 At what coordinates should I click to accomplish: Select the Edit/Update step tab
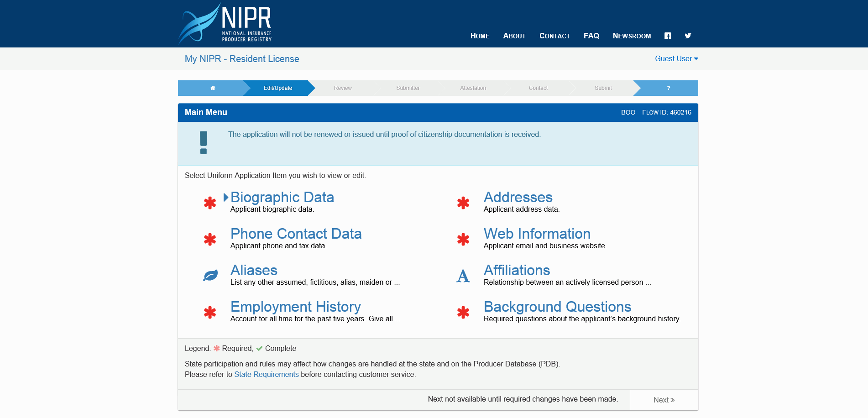(278, 88)
